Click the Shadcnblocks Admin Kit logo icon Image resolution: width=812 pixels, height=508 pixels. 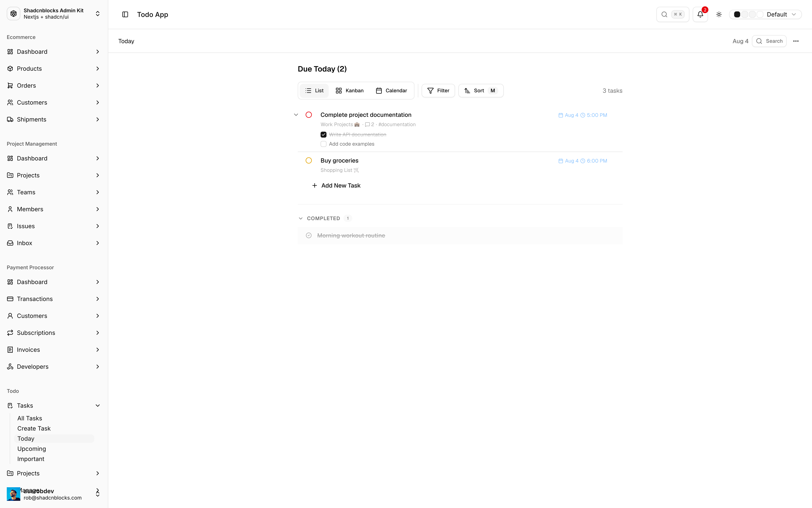tap(13, 14)
